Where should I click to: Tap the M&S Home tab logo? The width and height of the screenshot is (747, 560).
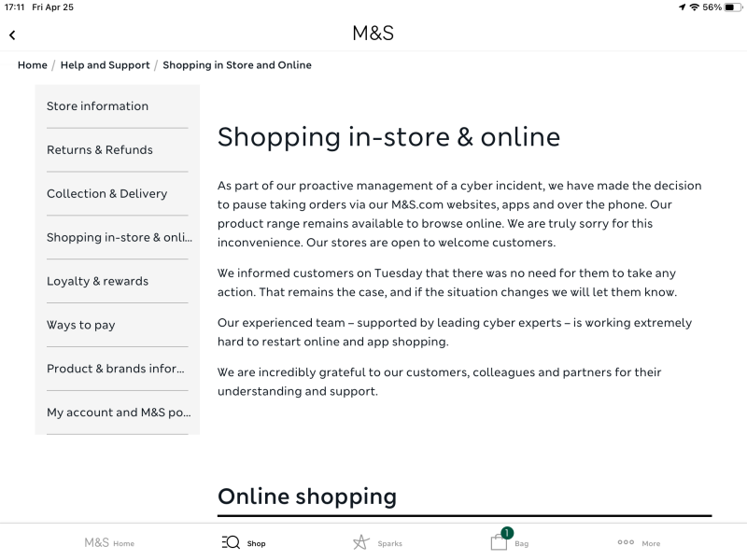97,542
